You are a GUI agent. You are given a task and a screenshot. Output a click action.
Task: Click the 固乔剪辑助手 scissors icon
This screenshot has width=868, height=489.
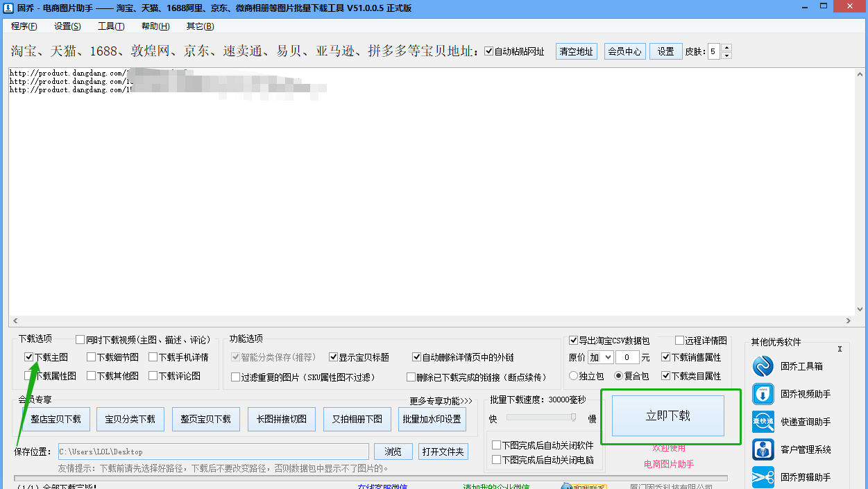click(x=763, y=477)
